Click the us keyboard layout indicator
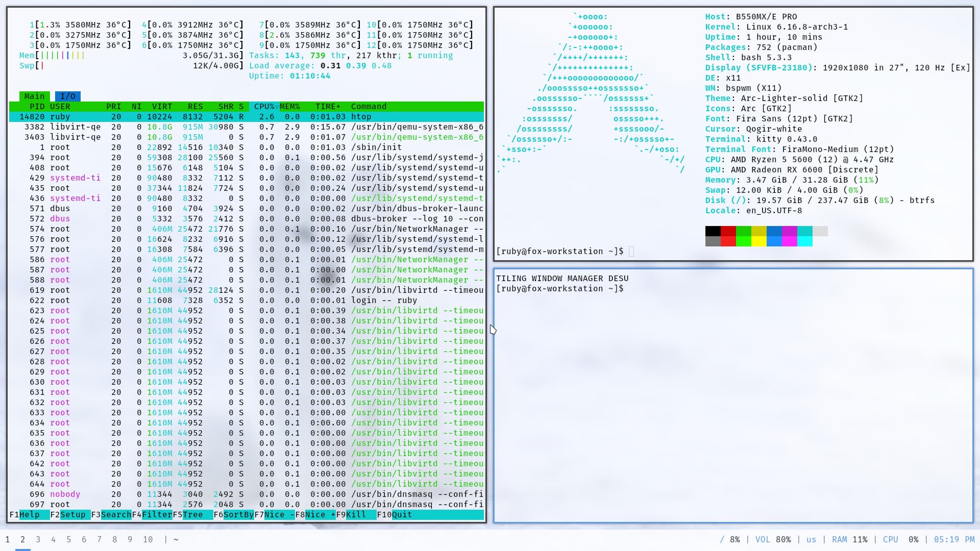980x551 pixels. click(x=811, y=539)
